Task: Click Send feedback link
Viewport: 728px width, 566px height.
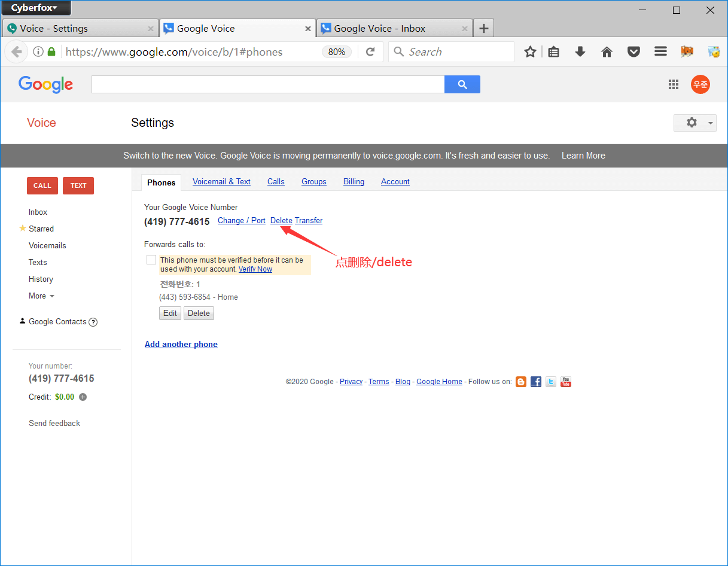Action: coord(54,423)
